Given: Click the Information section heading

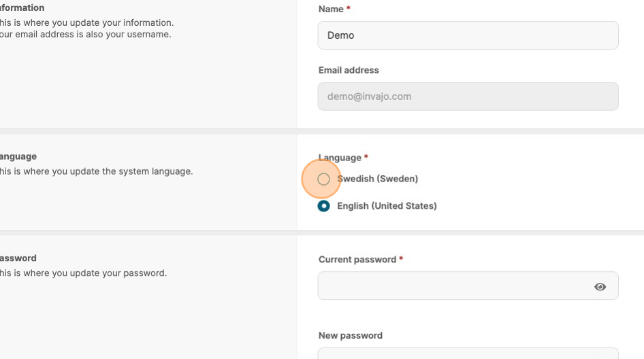Looking at the screenshot, I should 22,8.
